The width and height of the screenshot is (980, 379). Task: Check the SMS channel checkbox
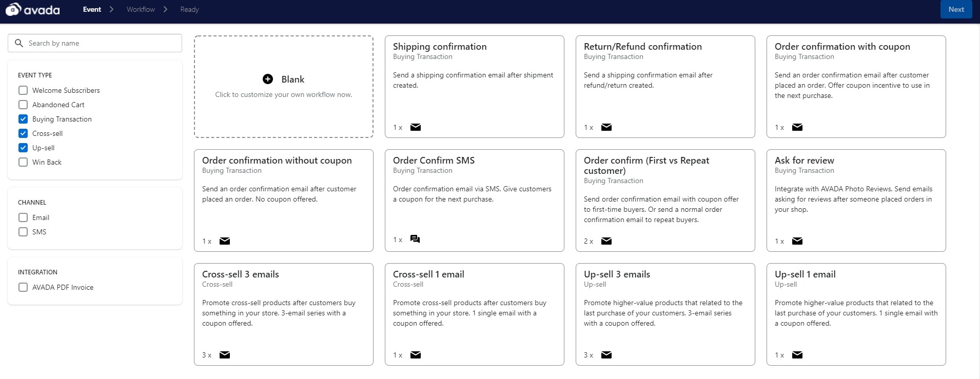click(23, 232)
